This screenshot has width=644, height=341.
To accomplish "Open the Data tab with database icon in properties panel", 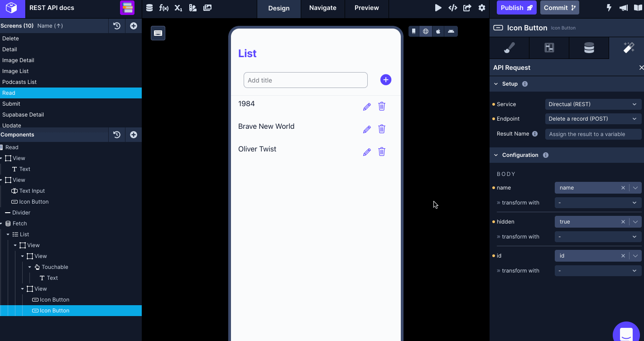I will point(589,48).
